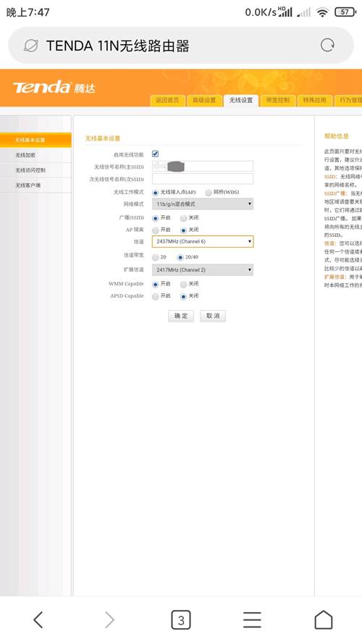Select 开启 for AP 隔离

(x=156, y=230)
